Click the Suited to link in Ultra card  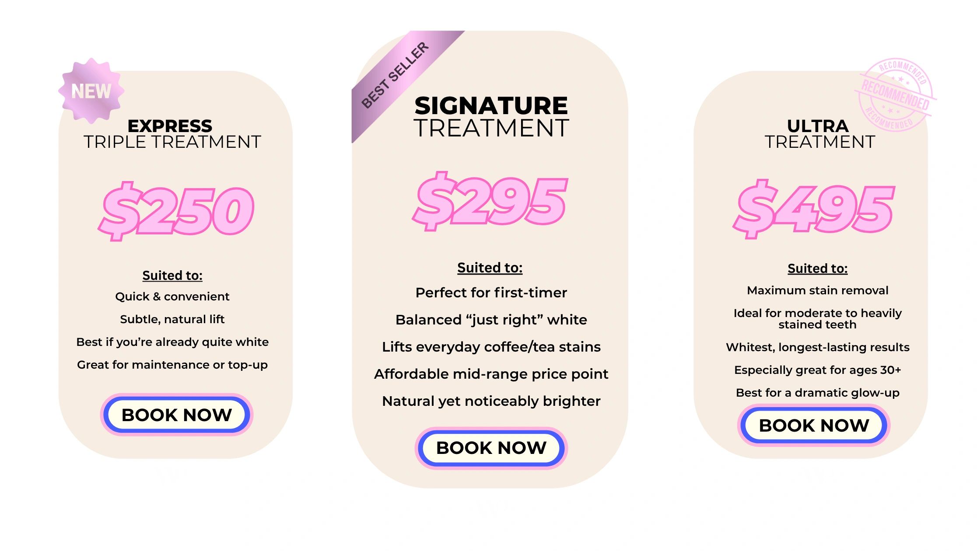coord(817,269)
